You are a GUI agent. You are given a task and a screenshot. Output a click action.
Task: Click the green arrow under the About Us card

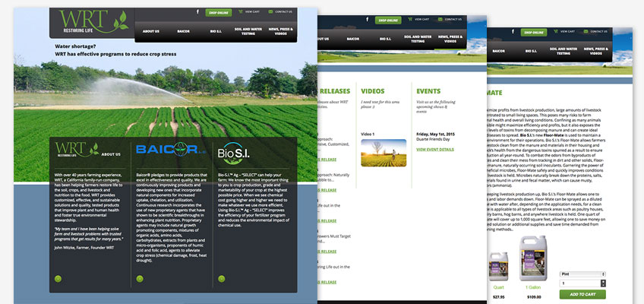(58, 279)
